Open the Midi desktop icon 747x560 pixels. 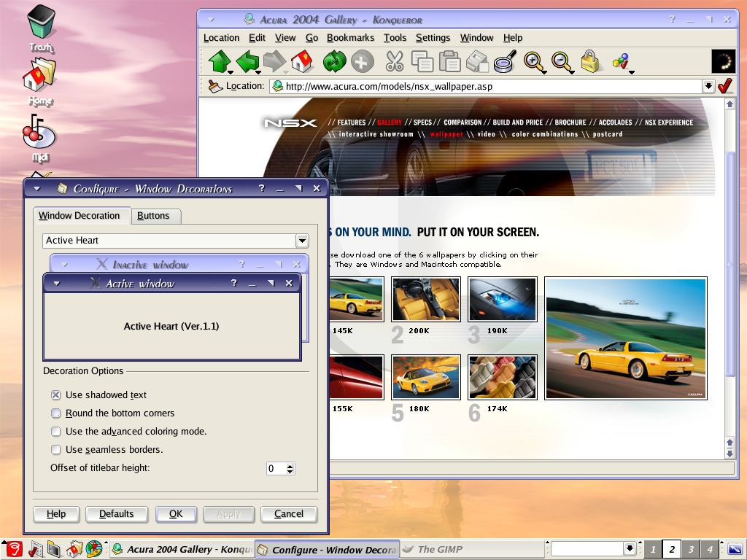tap(39, 138)
